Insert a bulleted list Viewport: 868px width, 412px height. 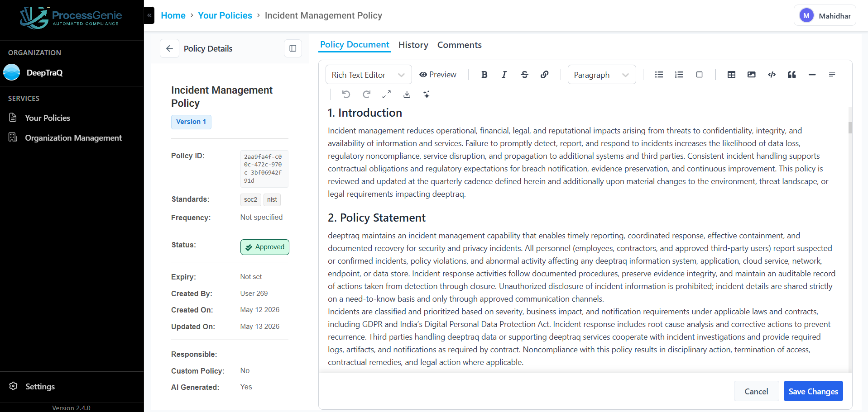coord(659,75)
